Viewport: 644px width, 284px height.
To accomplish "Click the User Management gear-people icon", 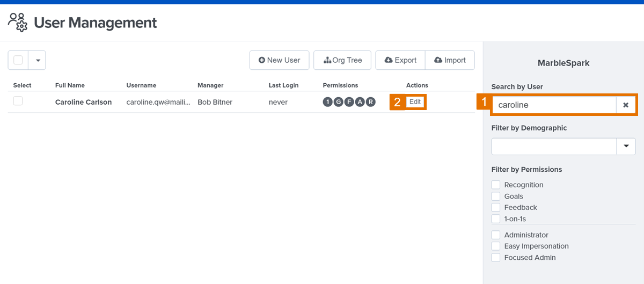I will pos(18,22).
